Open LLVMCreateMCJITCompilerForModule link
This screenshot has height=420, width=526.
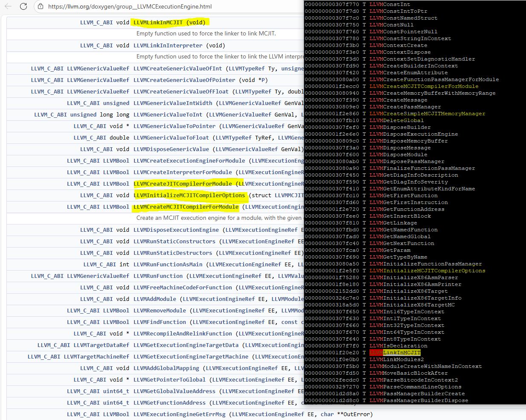pyautogui.click(x=186, y=207)
